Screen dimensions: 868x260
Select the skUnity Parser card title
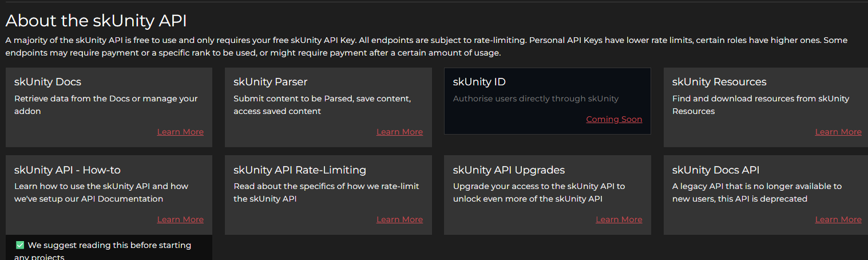(x=270, y=82)
